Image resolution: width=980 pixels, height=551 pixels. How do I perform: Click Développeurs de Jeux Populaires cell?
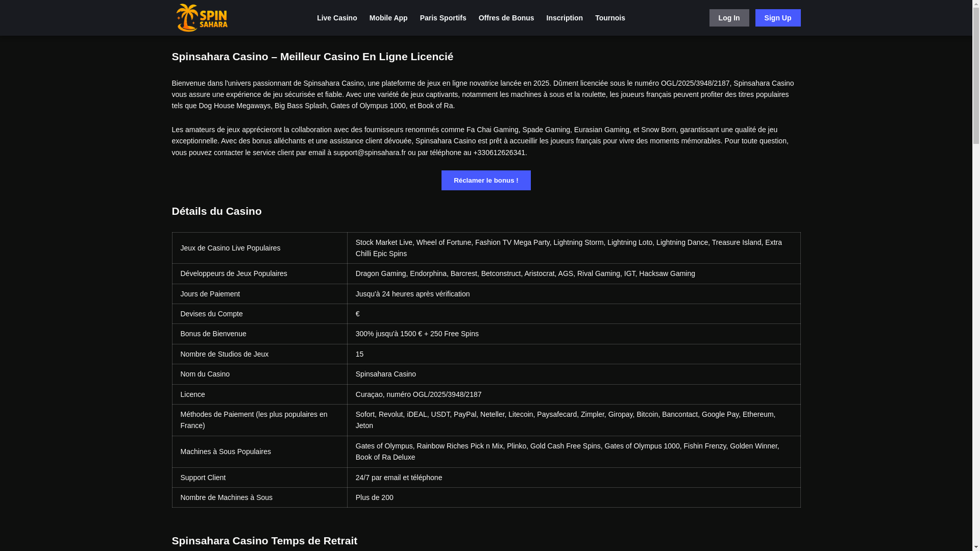tap(260, 273)
